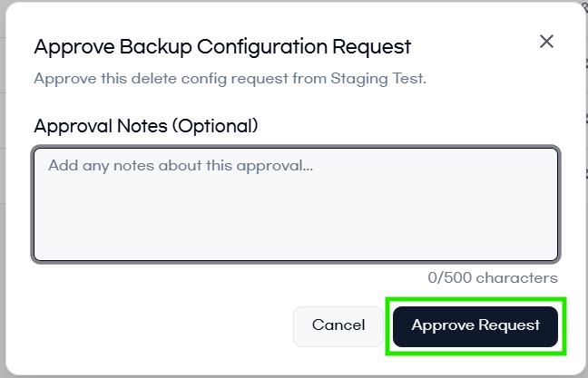The width and height of the screenshot is (588, 378).
Task: Close the dialog with the X icon
Action: point(546,41)
